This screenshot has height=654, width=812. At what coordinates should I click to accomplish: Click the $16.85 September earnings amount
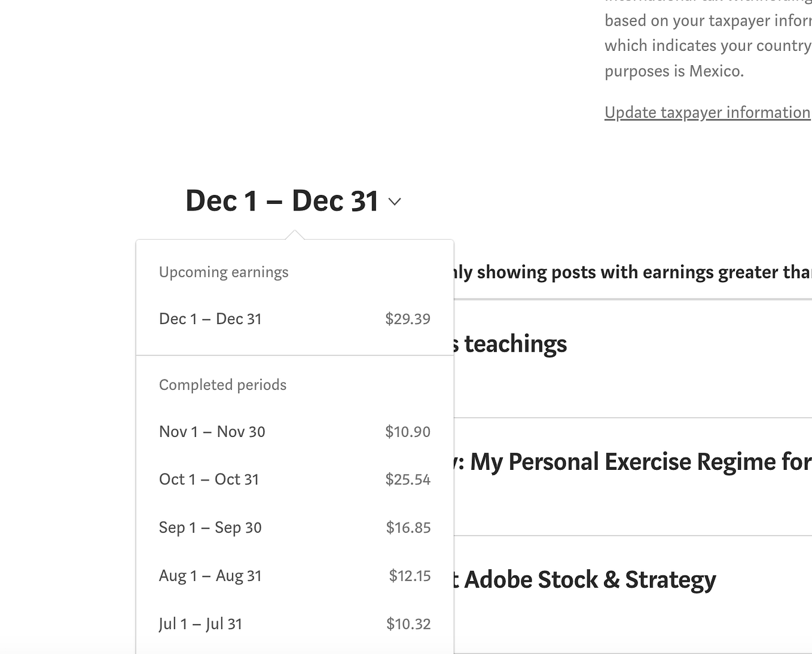pyautogui.click(x=408, y=528)
